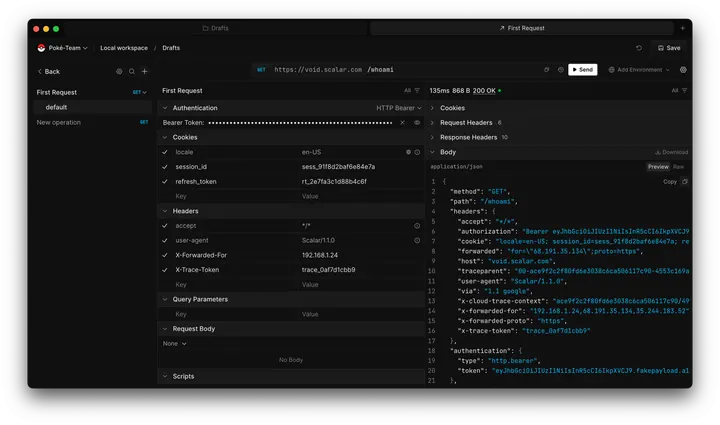Image resolution: width=720 pixels, height=425 pixels.
Task: Click filter icon in response panel header
Action: [684, 90]
